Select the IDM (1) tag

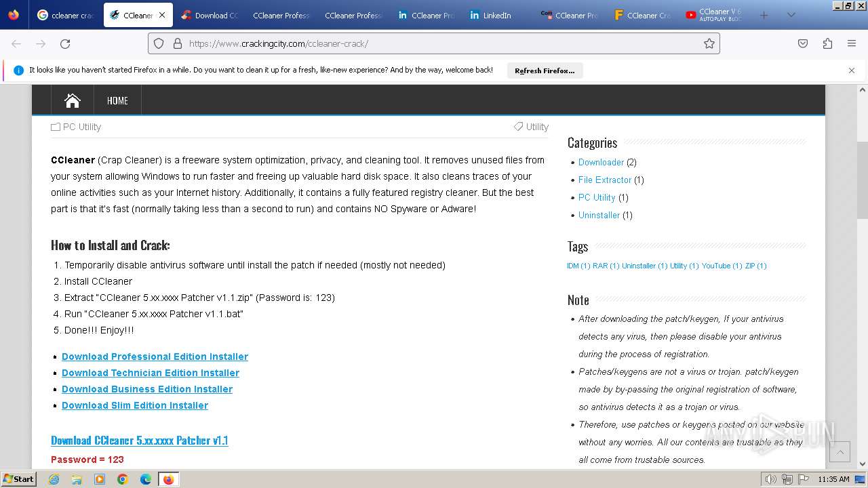pyautogui.click(x=578, y=266)
